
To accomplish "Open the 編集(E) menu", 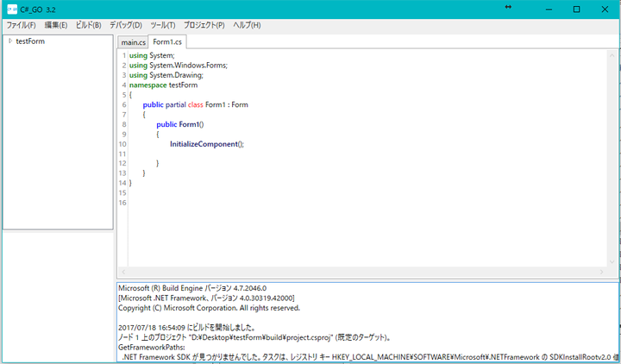I will 56,25.
